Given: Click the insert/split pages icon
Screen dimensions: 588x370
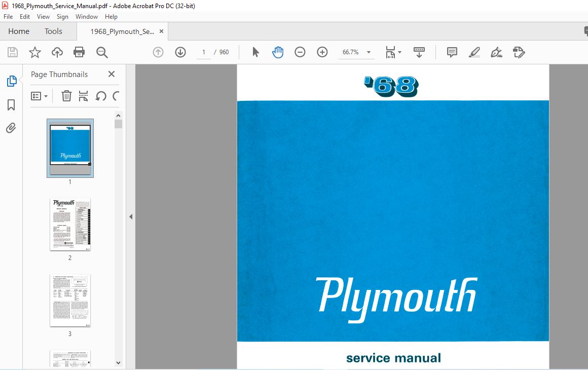Looking at the screenshot, I should (x=83, y=96).
